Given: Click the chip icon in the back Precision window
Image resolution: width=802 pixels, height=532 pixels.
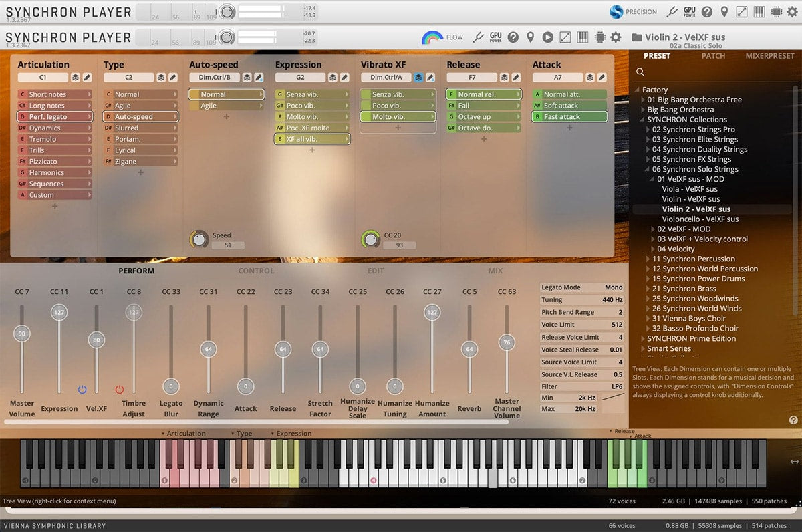Looking at the screenshot, I should pyautogui.click(x=777, y=12).
